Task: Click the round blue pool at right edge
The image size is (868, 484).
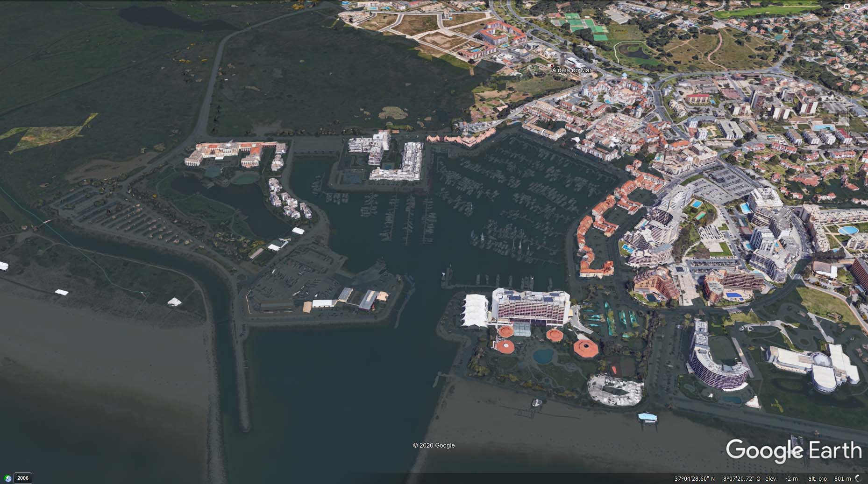Action: point(847,230)
